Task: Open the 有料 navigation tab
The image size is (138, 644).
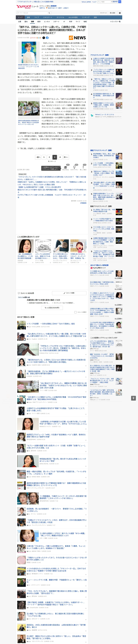Action: coord(95,17)
